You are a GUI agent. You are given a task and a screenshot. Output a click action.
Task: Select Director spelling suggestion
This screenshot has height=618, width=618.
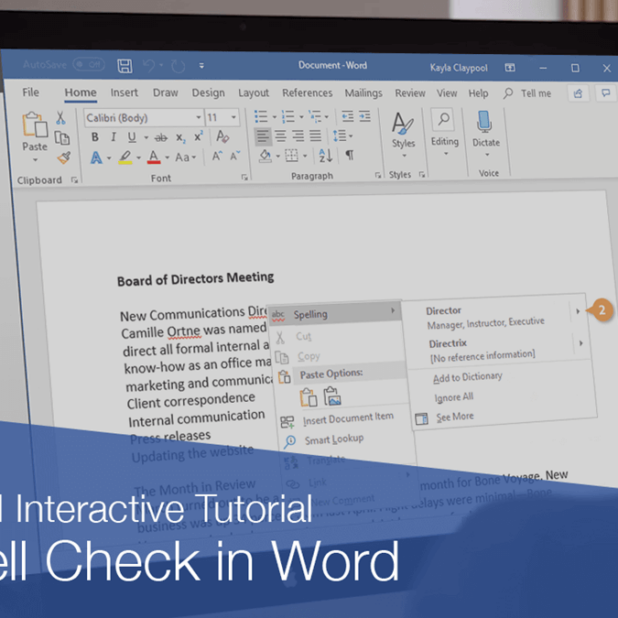pyautogui.click(x=443, y=311)
